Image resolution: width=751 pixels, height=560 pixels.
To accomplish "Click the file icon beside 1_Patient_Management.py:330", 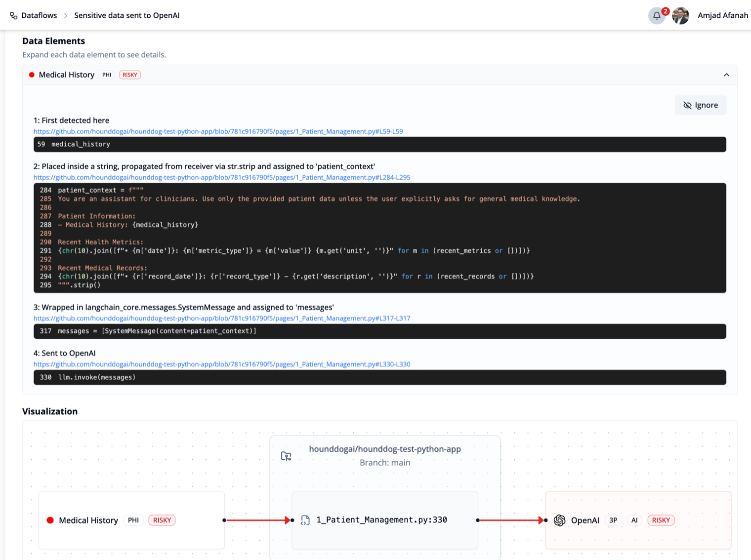I will (x=305, y=520).
